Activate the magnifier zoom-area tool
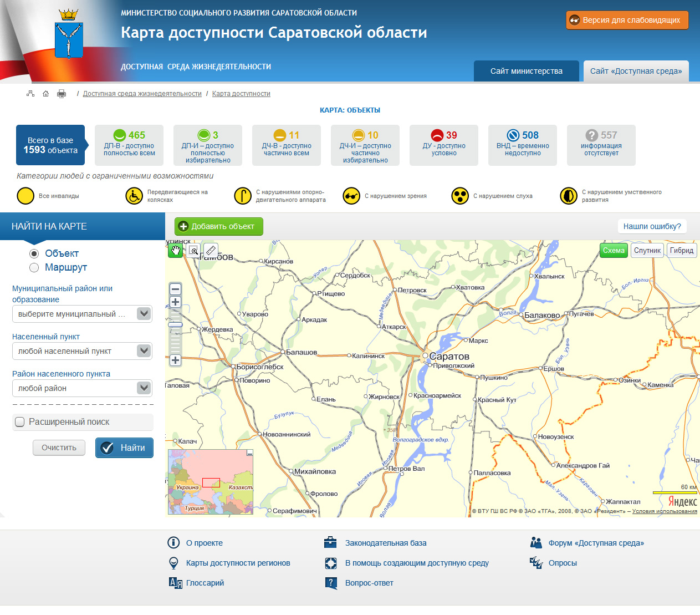The image size is (700, 615). pyautogui.click(x=193, y=251)
